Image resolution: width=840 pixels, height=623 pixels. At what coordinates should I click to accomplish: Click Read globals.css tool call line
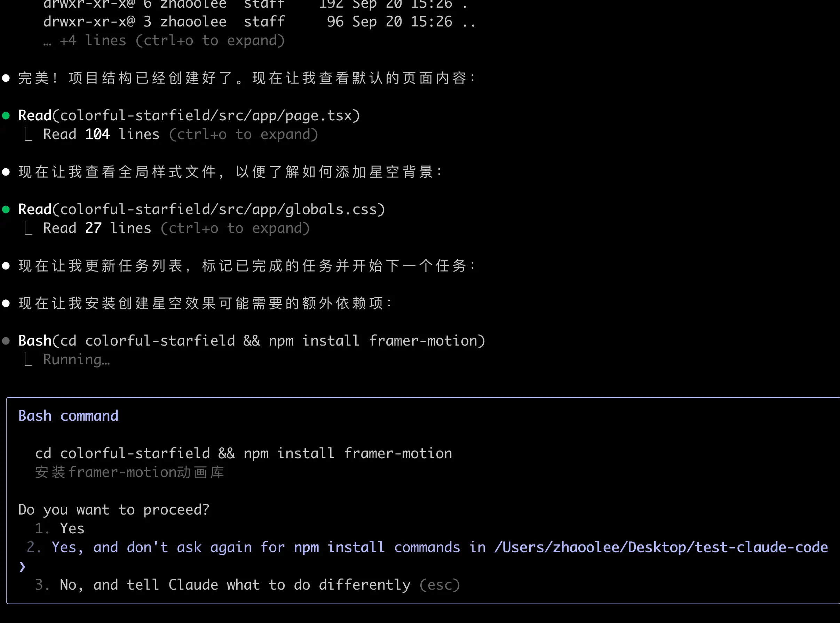[201, 209]
